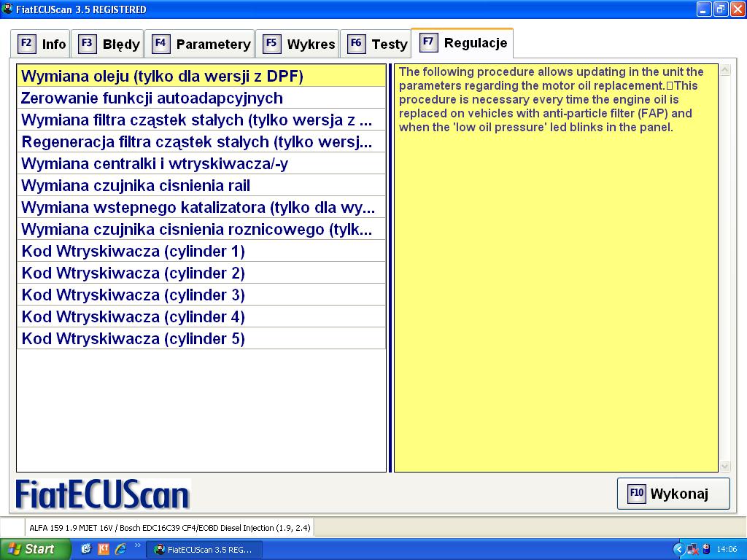Click the taskbar clock 14:06

point(727,550)
